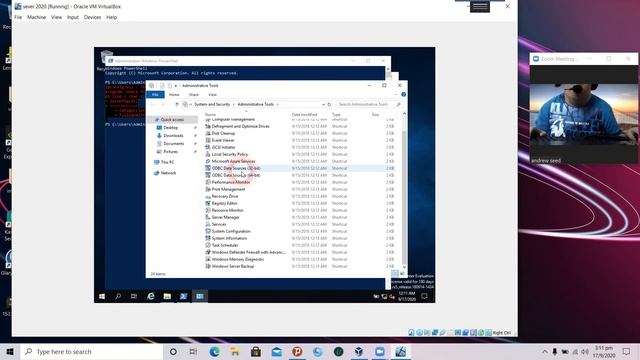Open the Help menu in VirtualBox
Viewport: 640px width, 360px height.
click(111, 17)
